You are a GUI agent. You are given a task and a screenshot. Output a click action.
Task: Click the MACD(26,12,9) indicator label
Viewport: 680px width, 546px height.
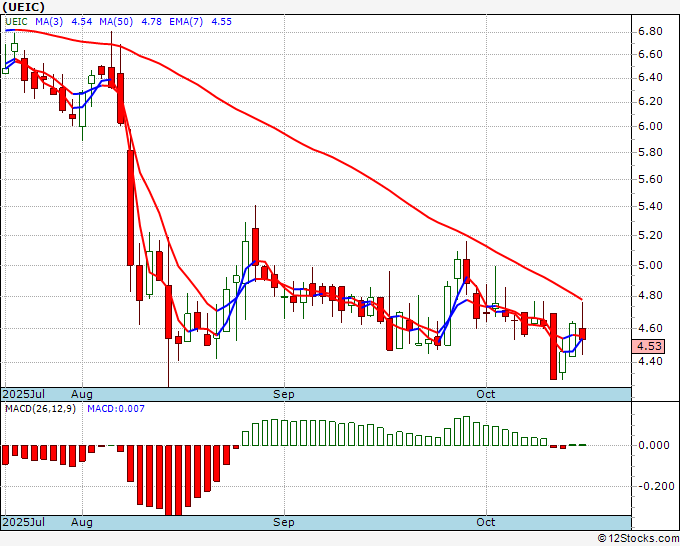[40, 409]
